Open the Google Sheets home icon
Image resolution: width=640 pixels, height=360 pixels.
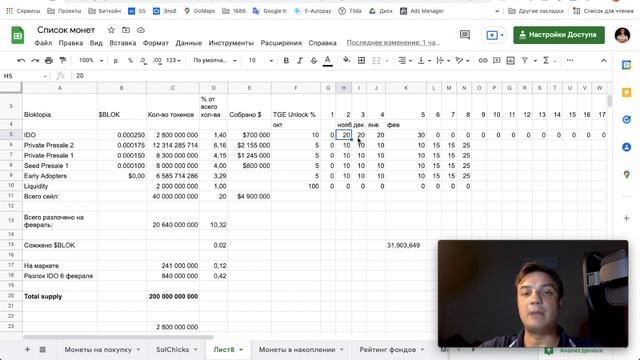tap(18, 36)
